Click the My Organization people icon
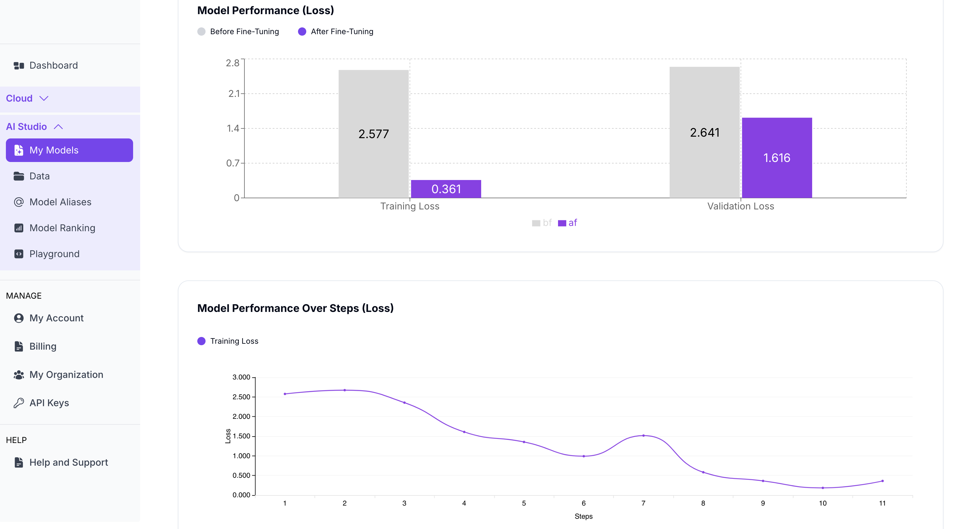The width and height of the screenshot is (980, 529). pos(19,375)
